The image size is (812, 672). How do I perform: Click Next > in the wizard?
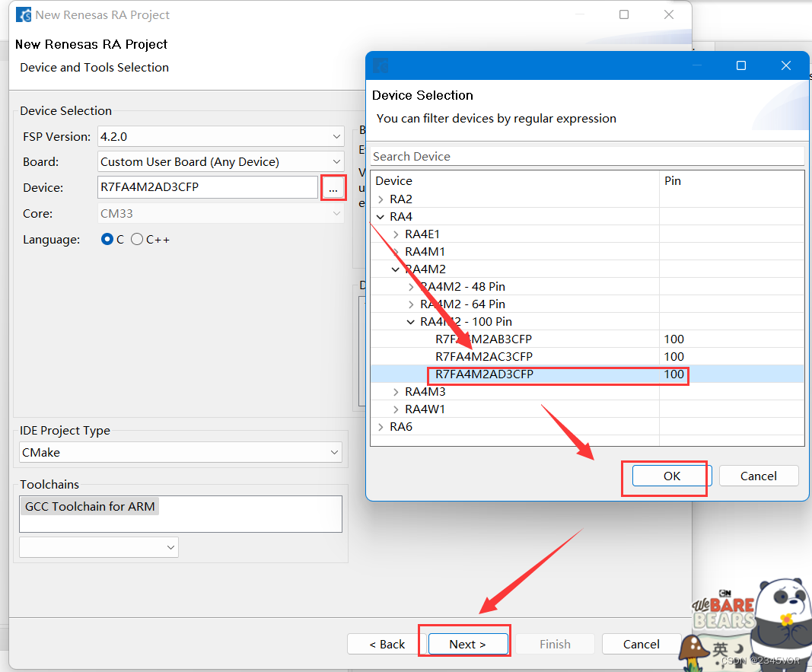point(467,644)
